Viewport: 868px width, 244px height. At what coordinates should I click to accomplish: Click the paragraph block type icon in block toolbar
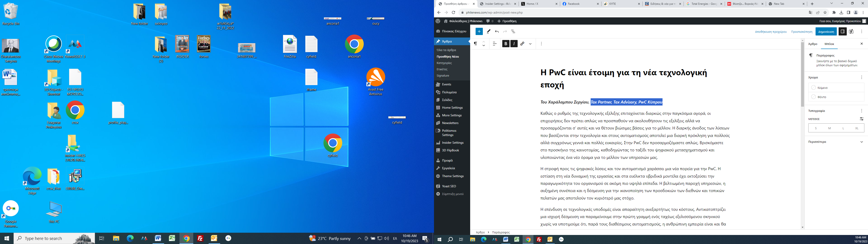tap(475, 43)
